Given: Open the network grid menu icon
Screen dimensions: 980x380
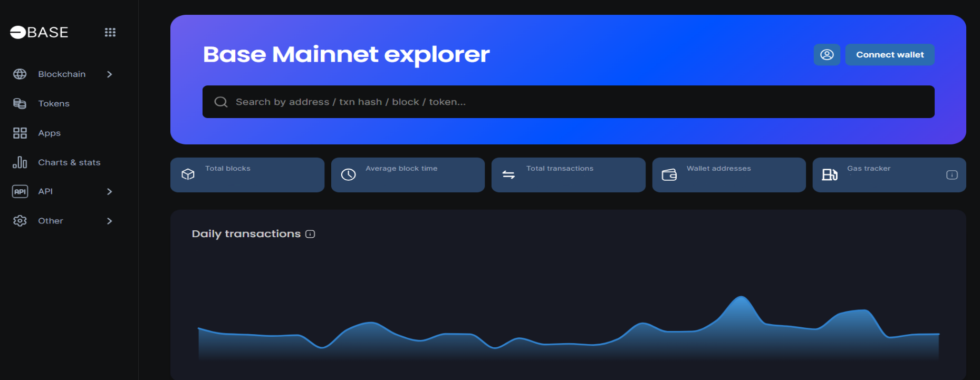Looking at the screenshot, I should click(110, 32).
